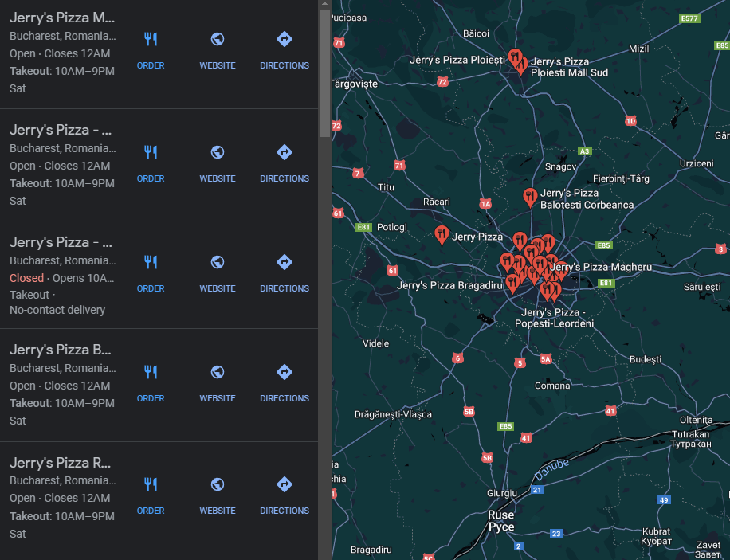Click the Jerry's Pizza Bragadiru text label

coord(449,285)
